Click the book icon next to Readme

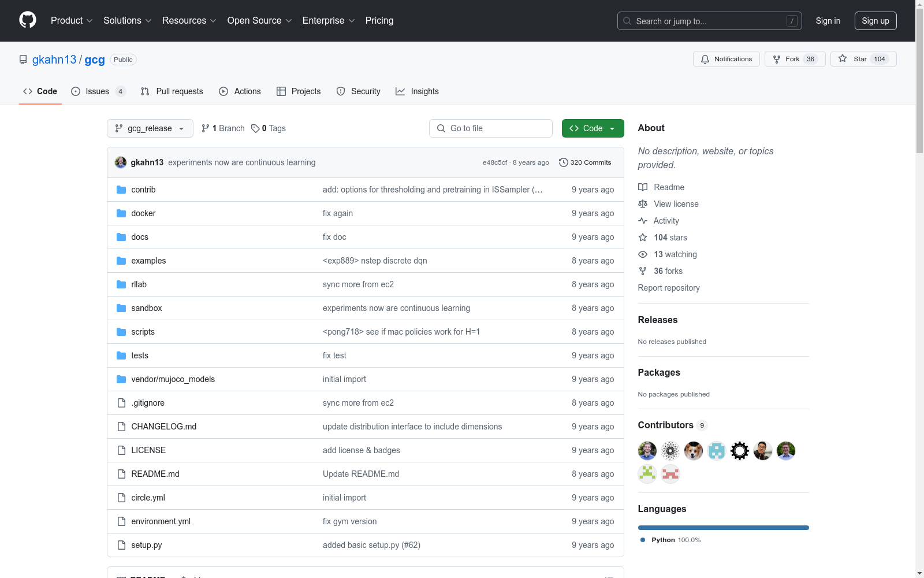tap(643, 187)
